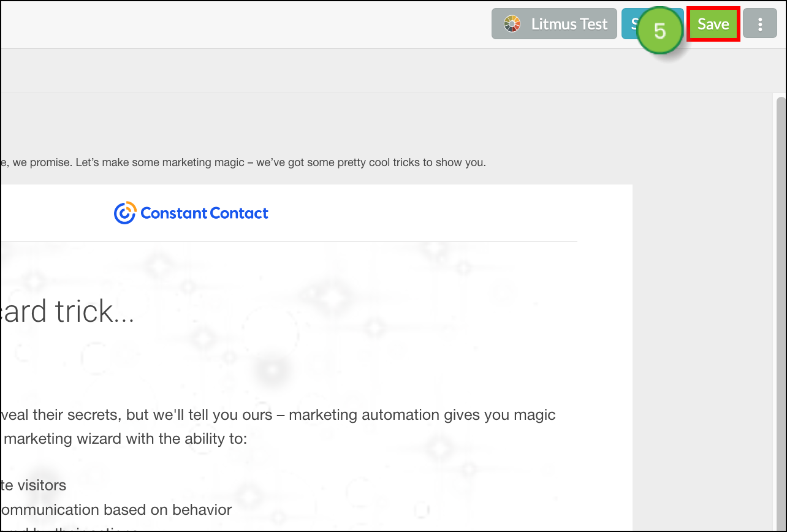Click the 'te visitors' list item
787x532 pixels.
[34, 485]
